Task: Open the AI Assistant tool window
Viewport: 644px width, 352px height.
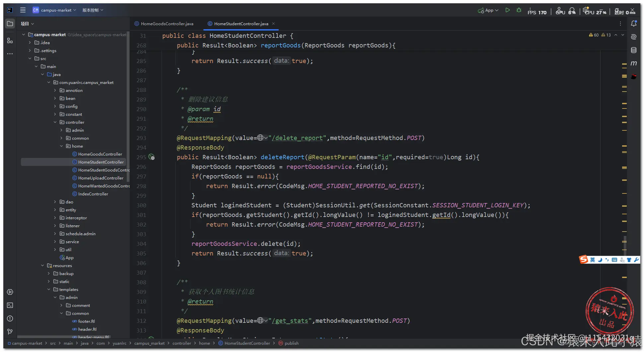Action: (x=634, y=37)
